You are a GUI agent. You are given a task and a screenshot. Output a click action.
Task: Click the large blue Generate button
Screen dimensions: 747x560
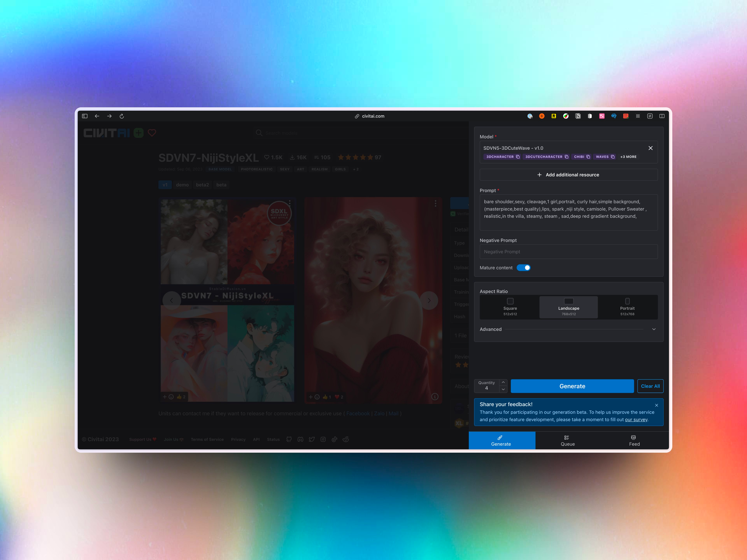pos(572,386)
